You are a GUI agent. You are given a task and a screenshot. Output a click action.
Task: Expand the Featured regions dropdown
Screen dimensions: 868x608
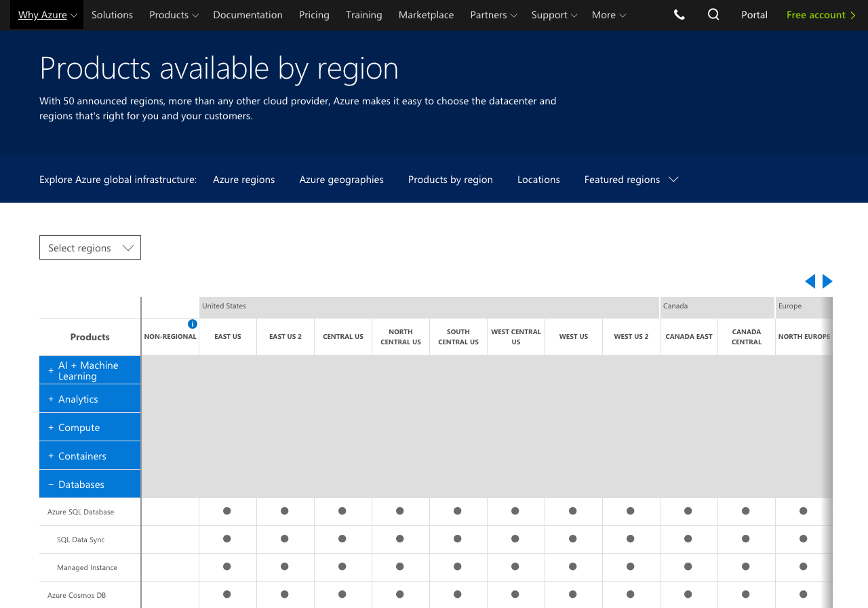click(x=631, y=180)
